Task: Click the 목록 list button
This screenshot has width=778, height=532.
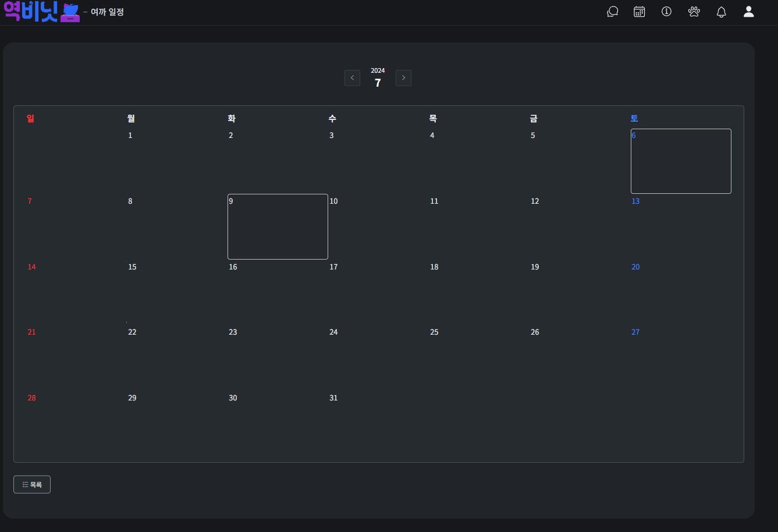Action: [x=32, y=484]
